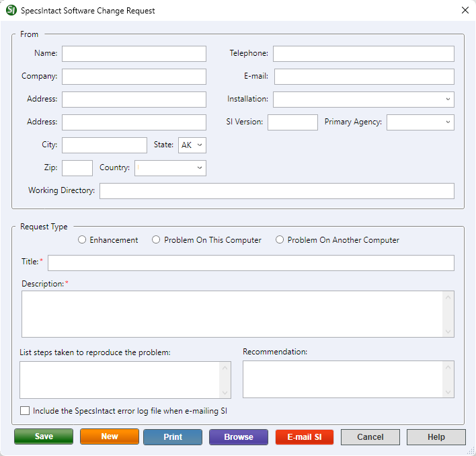Viewport: 476px width, 456px height.
Task: Print the change request form
Action: 173,437
